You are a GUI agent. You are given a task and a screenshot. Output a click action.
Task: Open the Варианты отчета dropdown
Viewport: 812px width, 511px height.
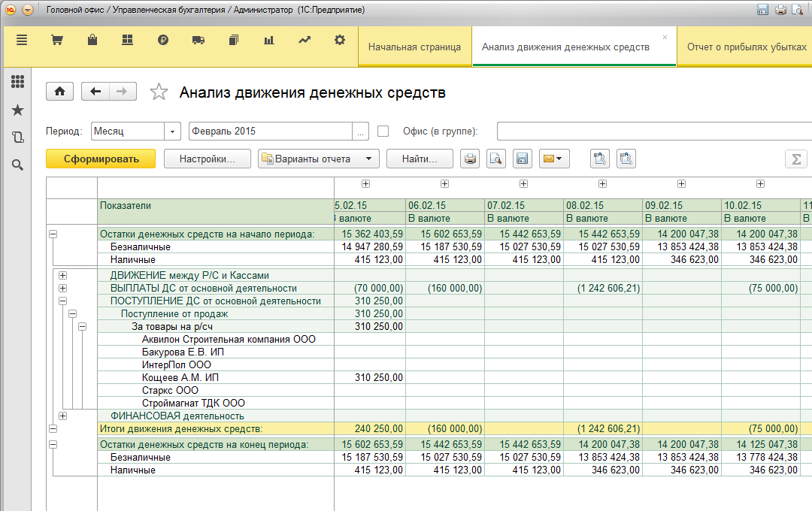click(x=319, y=159)
